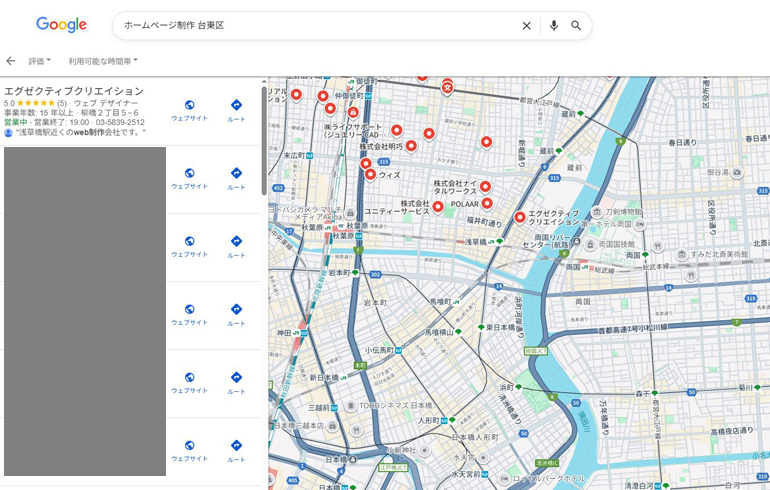This screenshot has height=490, width=770.
Task: Expand the 評価 rating filter
Action: coord(39,61)
